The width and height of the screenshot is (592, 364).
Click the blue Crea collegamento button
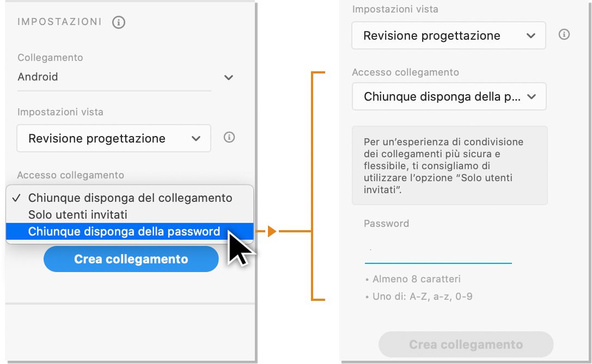131,258
